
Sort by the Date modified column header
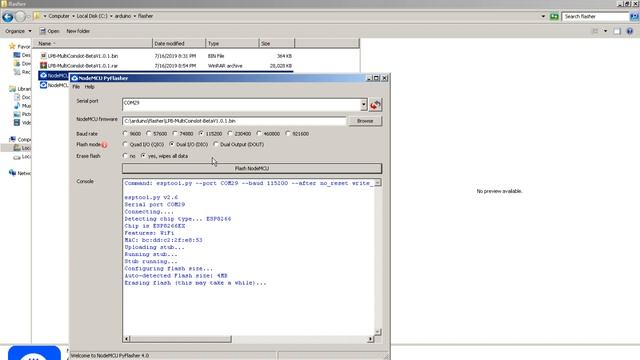(179, 43)
